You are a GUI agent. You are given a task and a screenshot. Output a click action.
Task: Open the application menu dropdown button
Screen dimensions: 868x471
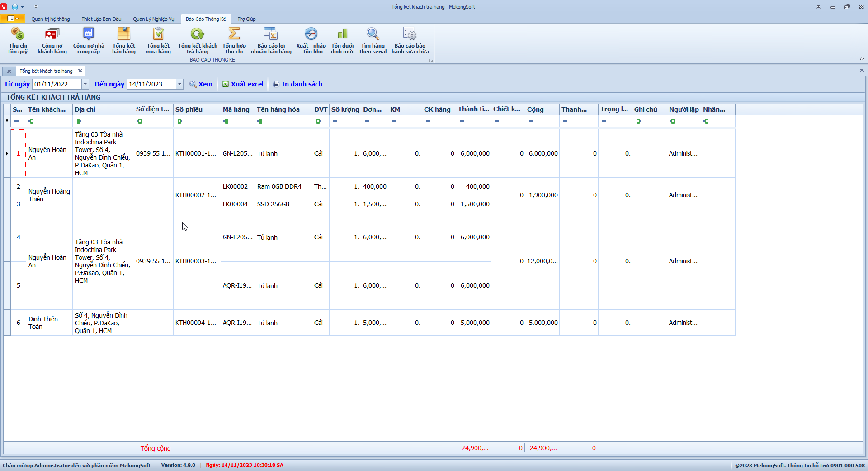12,19
